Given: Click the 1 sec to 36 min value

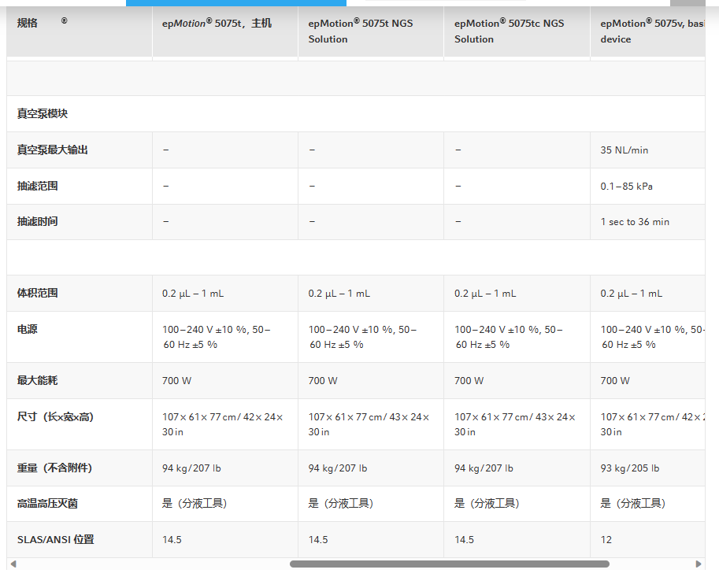Looking at the screenshot, I should pos(635,222).
